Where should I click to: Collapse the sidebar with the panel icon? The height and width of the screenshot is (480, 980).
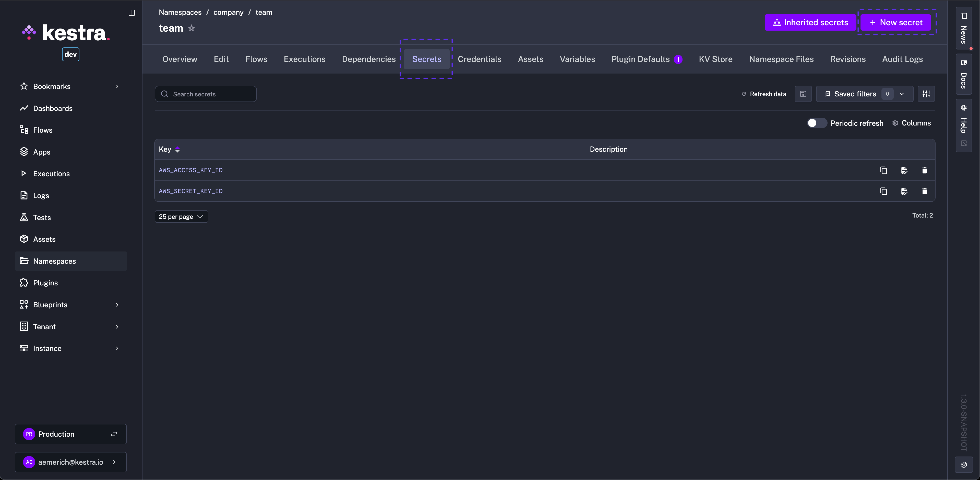[x=132, y=13]
